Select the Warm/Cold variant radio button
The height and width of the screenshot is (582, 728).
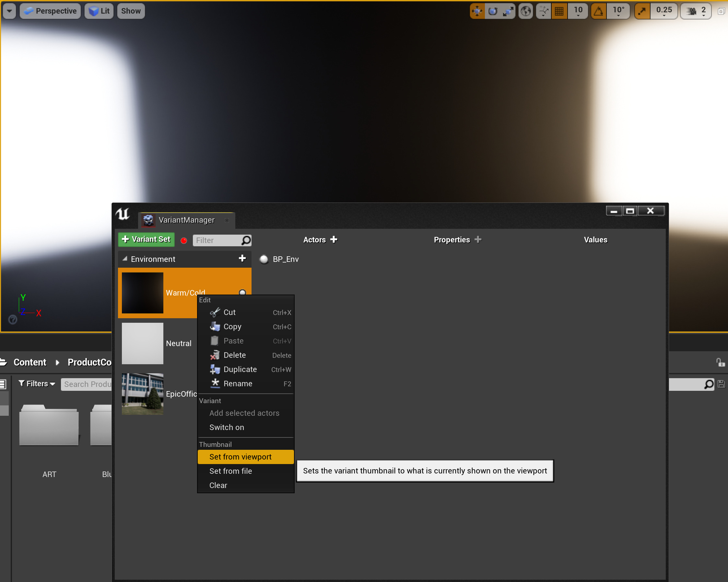[242, 292]
